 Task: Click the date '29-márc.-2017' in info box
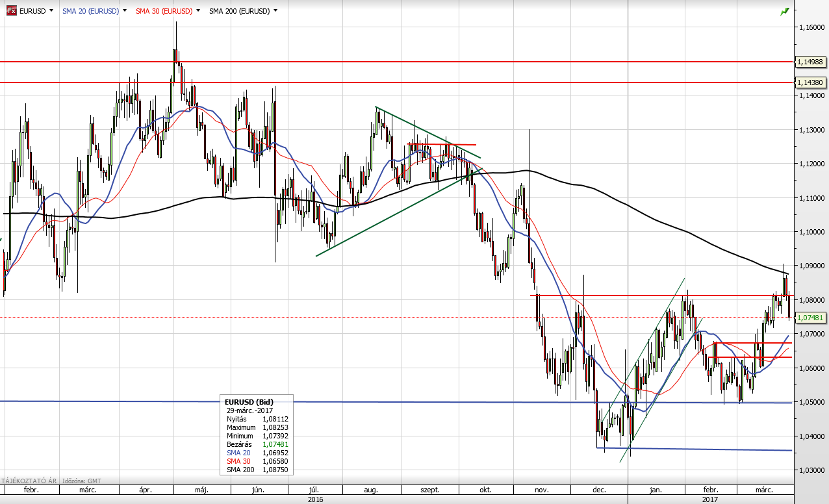coord(249,410)
